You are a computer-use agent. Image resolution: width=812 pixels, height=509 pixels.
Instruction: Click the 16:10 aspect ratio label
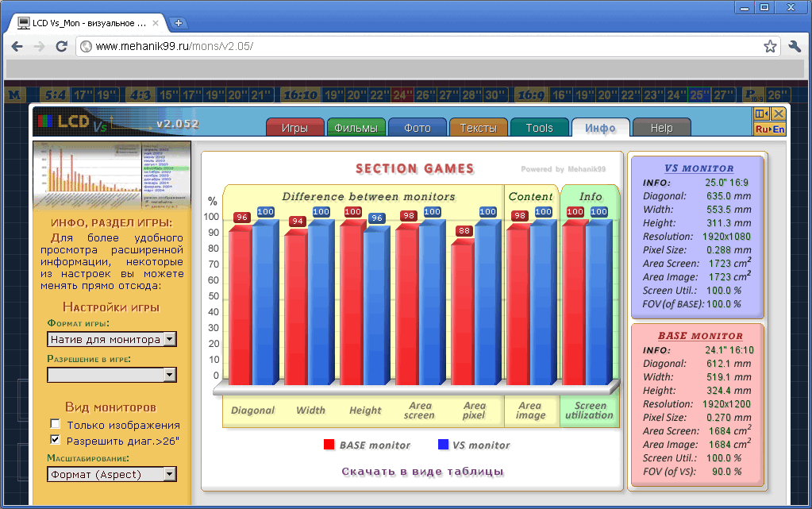coord(301,94)
